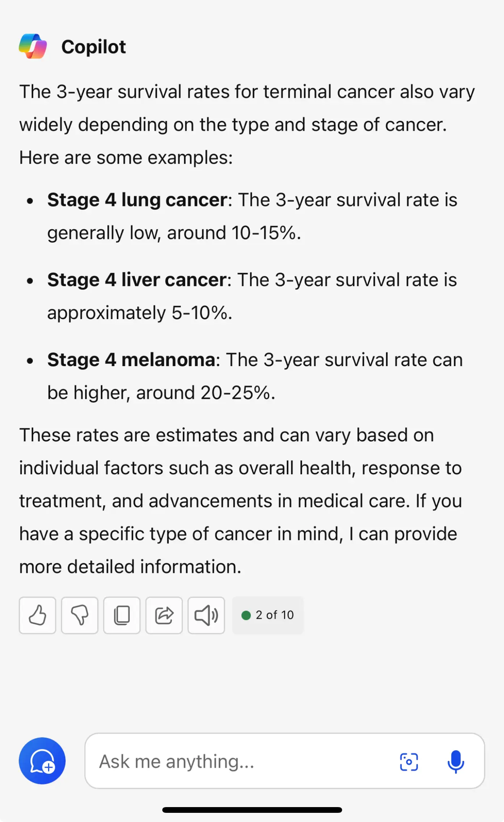Viewport: 504px width, 822px height.
Task: Open visual search camera icon in input box
Action: click(409, 762)
